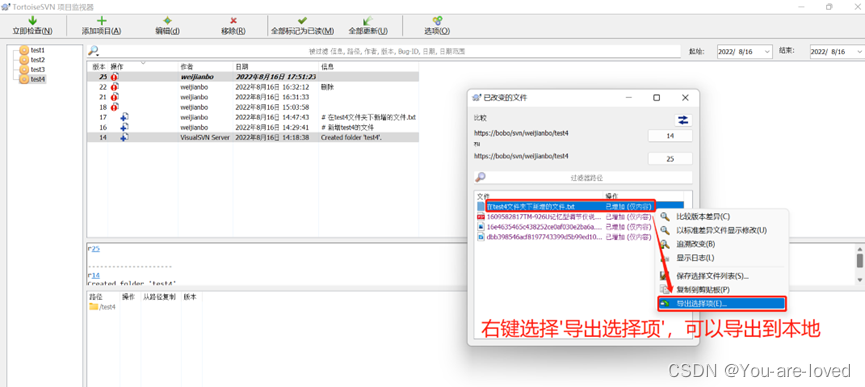Screen dimensions: 865x387
Task: Choose 追溯改变(B) from context menu
Action: [x=723, y=244]
